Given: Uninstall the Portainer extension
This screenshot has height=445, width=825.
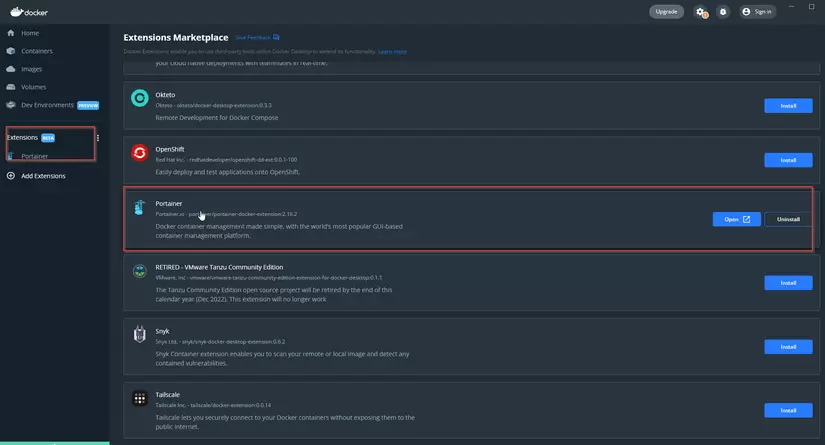Looking at the screenshot, I should 788,219.
